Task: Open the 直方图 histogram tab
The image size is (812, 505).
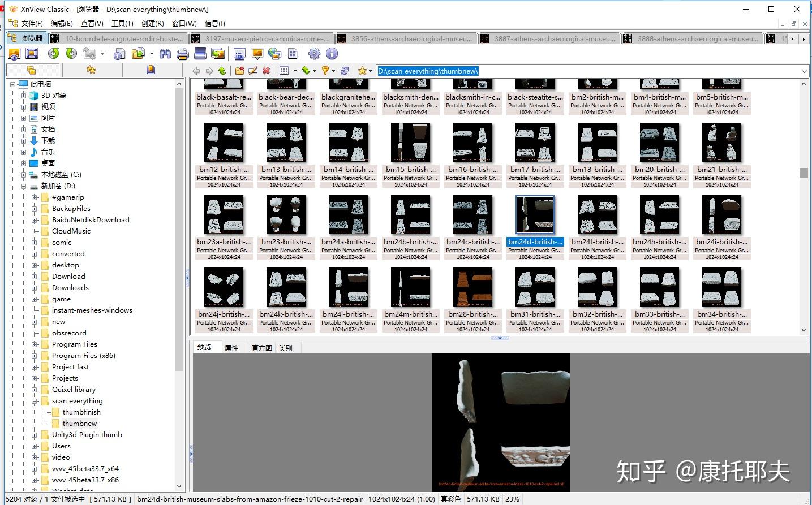Action: [x=261, y=348]
